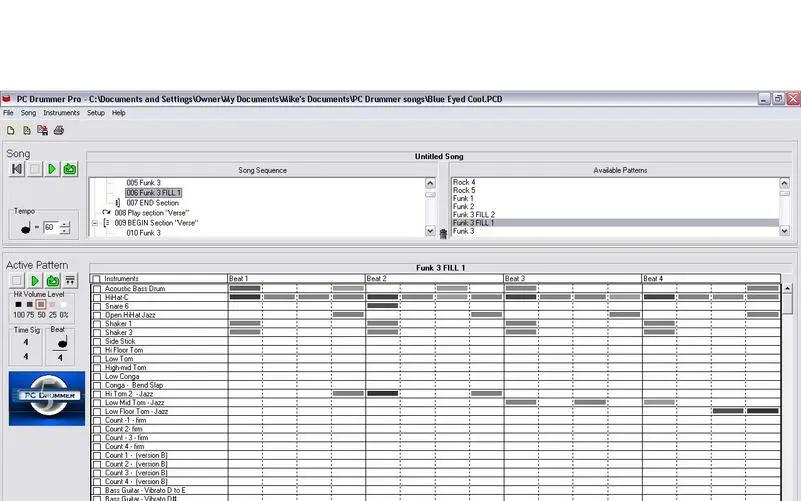Image resolution: width=801 pixels, height=501 pixels.
Task: Collapse the 009 BEGIN Section Verse node
Action: [95, 223]
